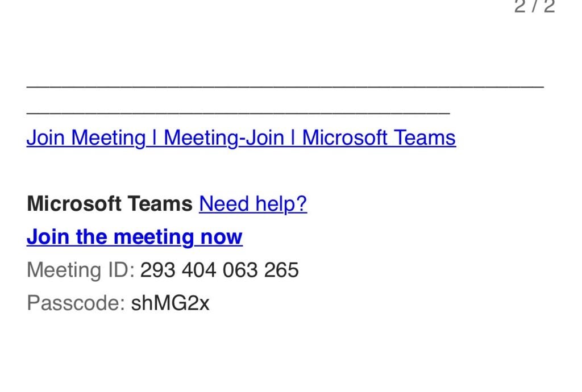Click the gray Meeting ID: label
The height and width of the screenshot is (392, 582).
pos(80,270)
